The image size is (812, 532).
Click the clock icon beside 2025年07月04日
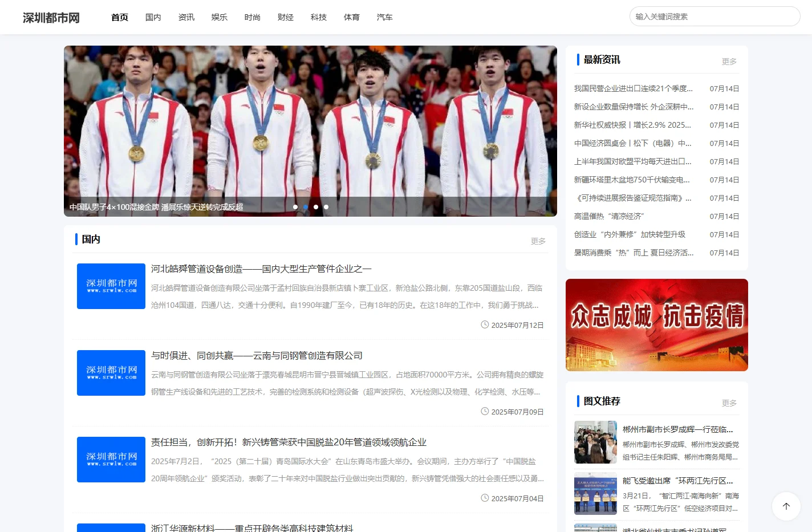tap(485, 498)
